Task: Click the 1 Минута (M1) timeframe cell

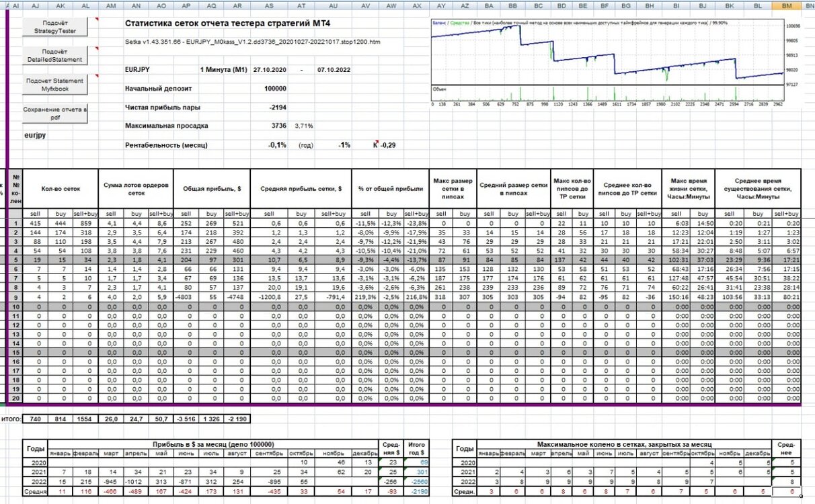Action: point(223,69)
